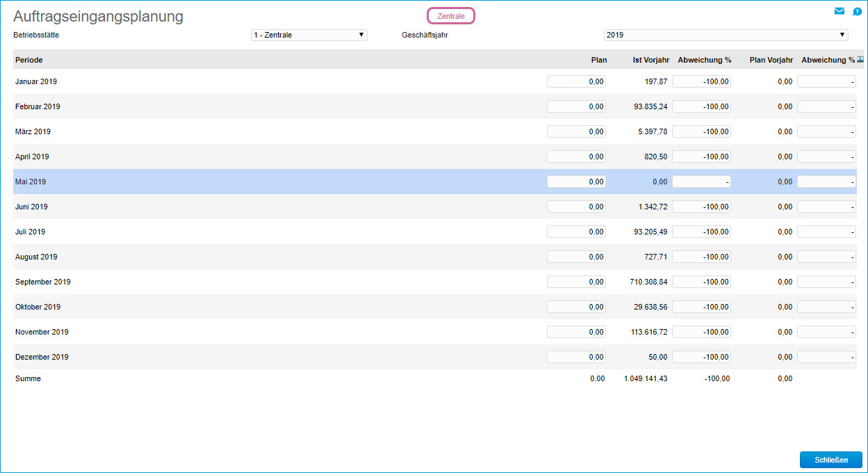Image resolution: width=868 pixels, height=473 pixels.
Task: Click the last Abweichung % field for März 2019
Action: (826, 131)
